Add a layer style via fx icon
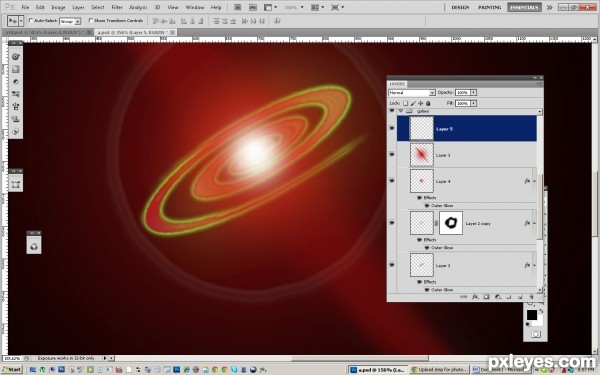This screenshot has height=375, width=600. tap(475, 297)
